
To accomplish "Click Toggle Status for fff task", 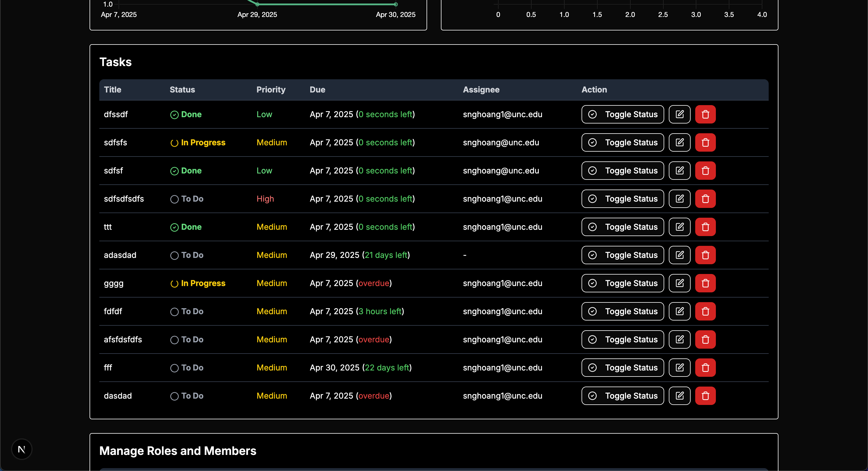I will 622,368.
